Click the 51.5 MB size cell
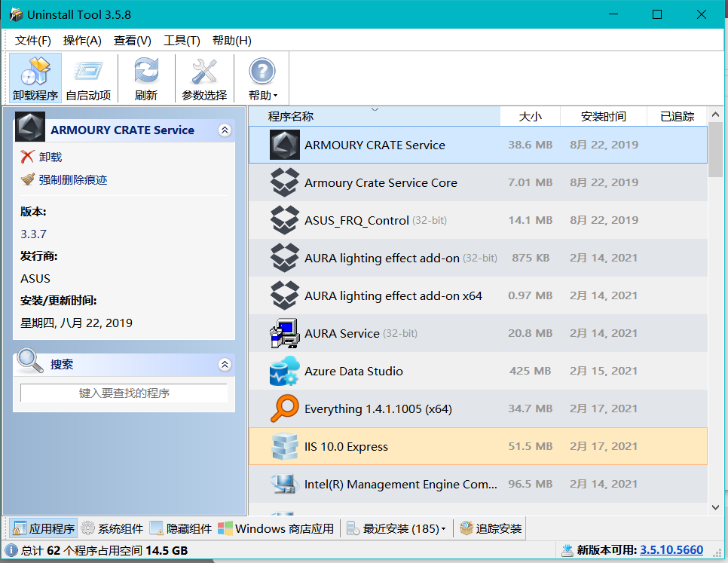The width and height of the screenshot is (728, 563). (x=531, y=446)
